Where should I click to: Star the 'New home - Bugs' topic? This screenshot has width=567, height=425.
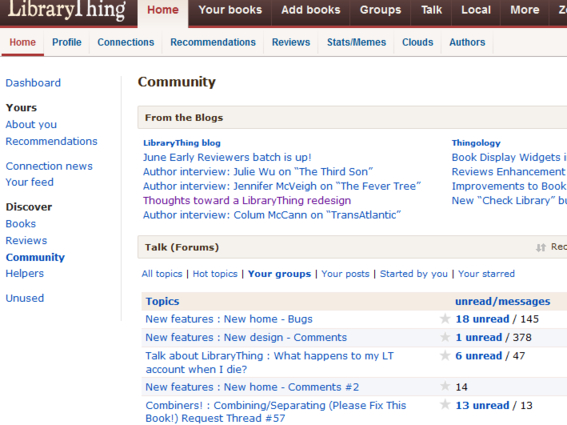445,319
